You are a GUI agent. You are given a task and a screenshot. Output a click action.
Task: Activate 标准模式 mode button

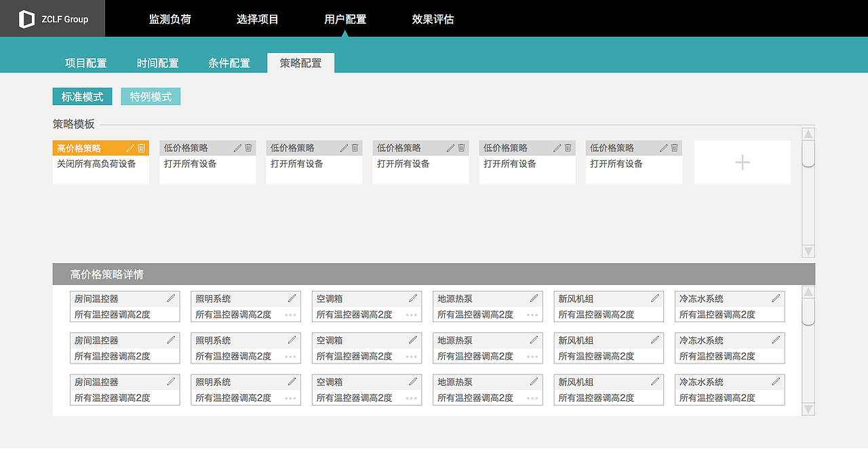pos(83,97)
